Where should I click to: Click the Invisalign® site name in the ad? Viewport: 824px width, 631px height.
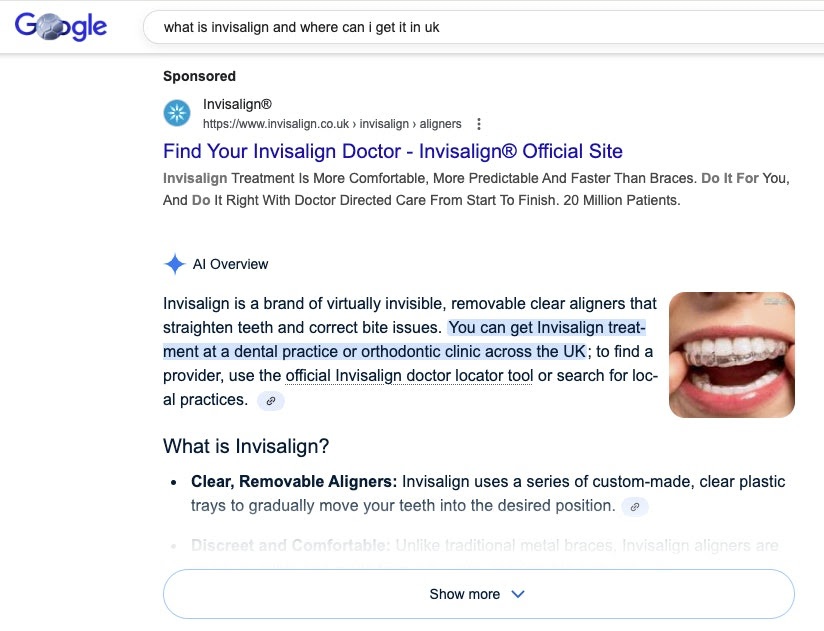coord(237,105)
